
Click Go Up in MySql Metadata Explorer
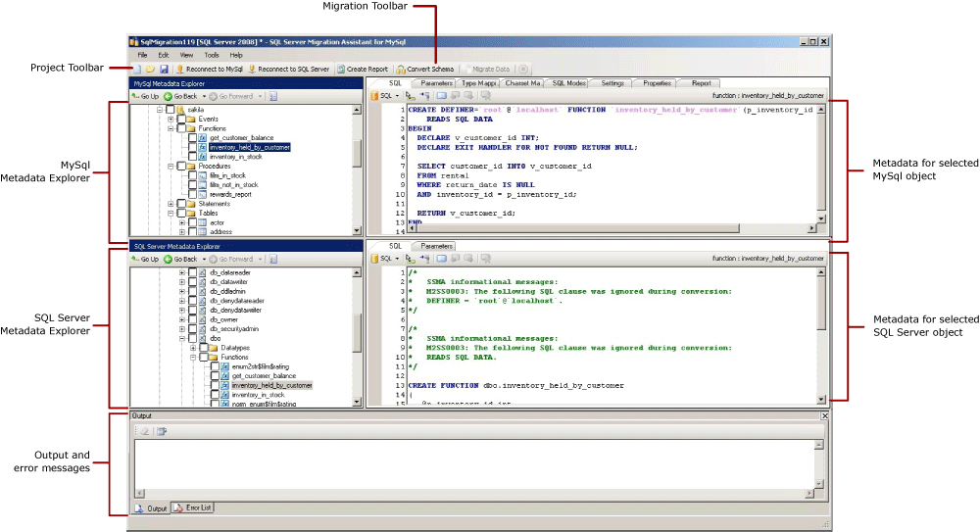pyautogui.click(x=144, y=97)
